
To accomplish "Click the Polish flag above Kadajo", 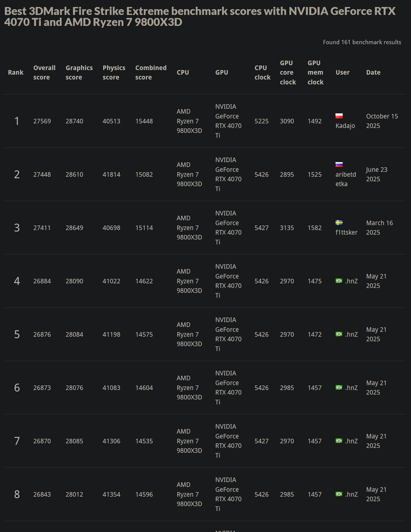I will point(339,116).
